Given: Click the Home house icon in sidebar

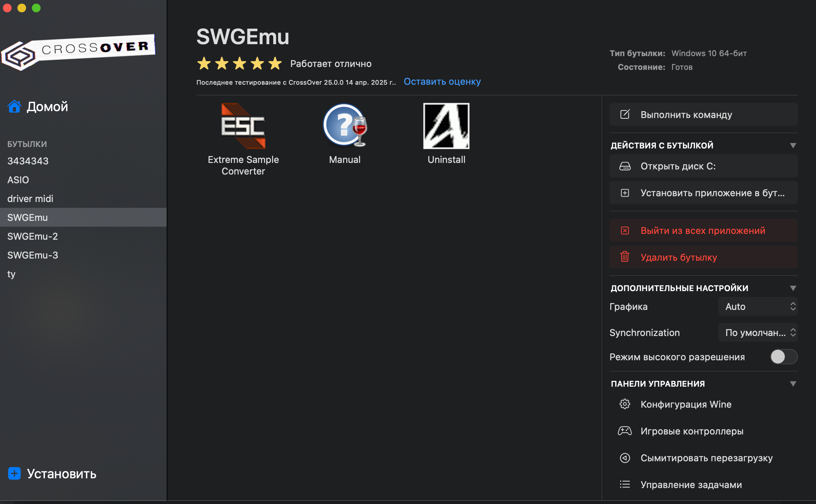Looking at the screenshot, I should (14, 106).
